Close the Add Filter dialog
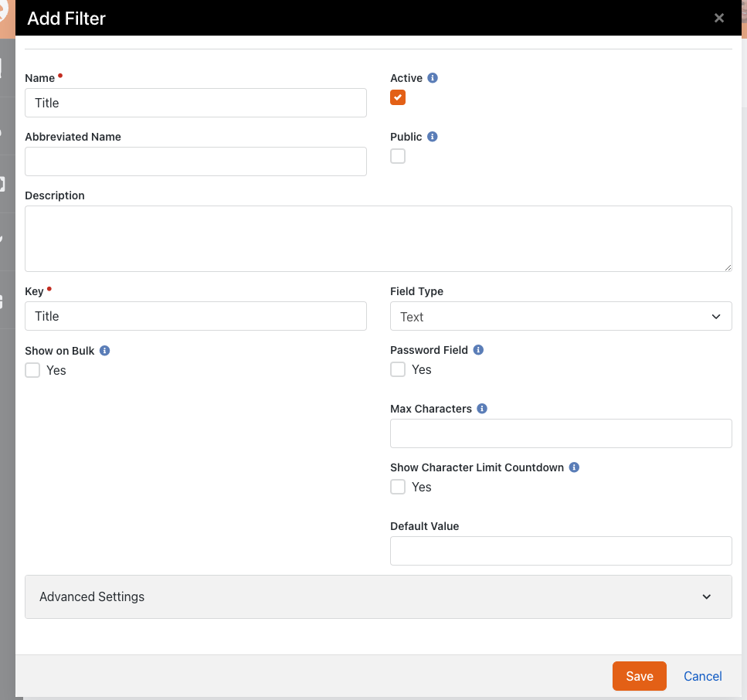This screenshot has width=747, height=700. tap(719, 18)
